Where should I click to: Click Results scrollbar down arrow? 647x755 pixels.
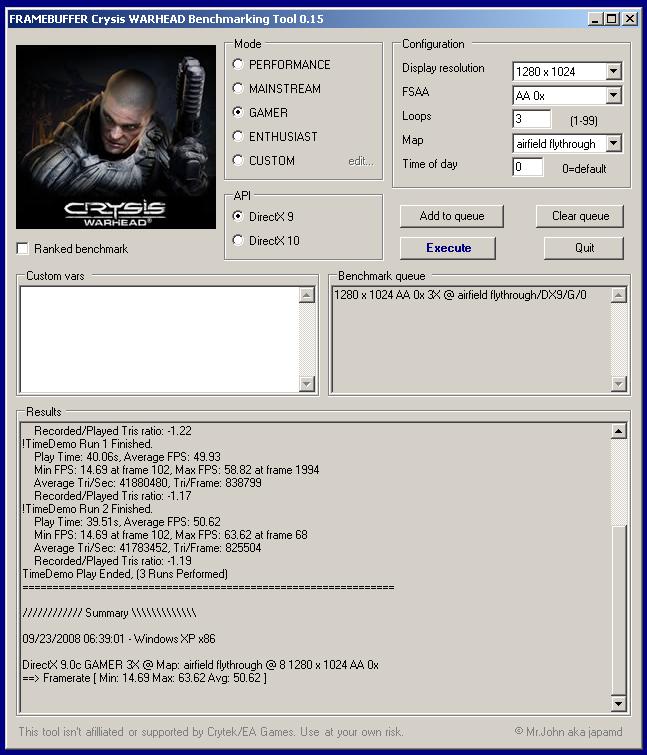[619, 704]
